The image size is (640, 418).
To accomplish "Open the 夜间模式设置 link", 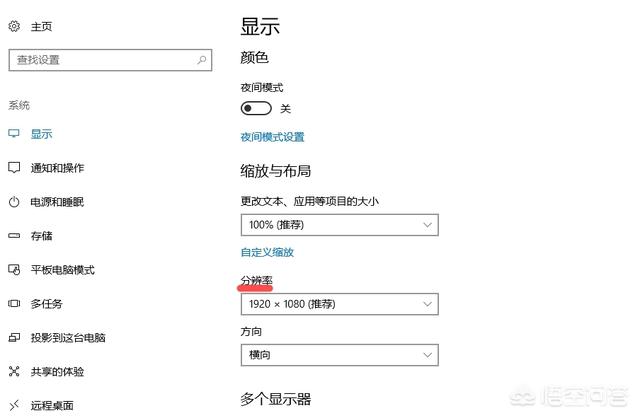I will tap(272, 137).
